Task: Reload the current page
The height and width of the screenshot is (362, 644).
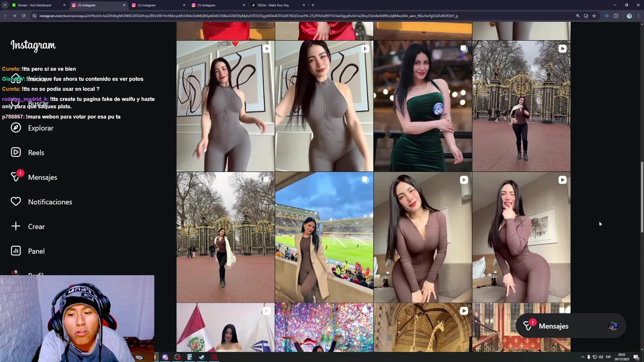Action: tap(23, 16)
